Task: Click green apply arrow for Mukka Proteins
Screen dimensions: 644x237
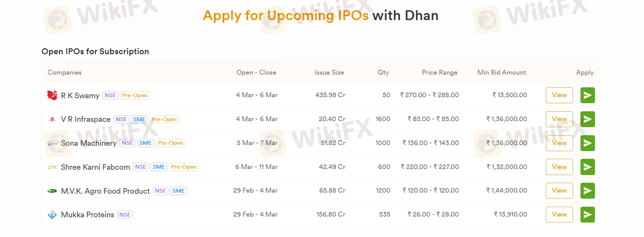Action: [587, 214]
